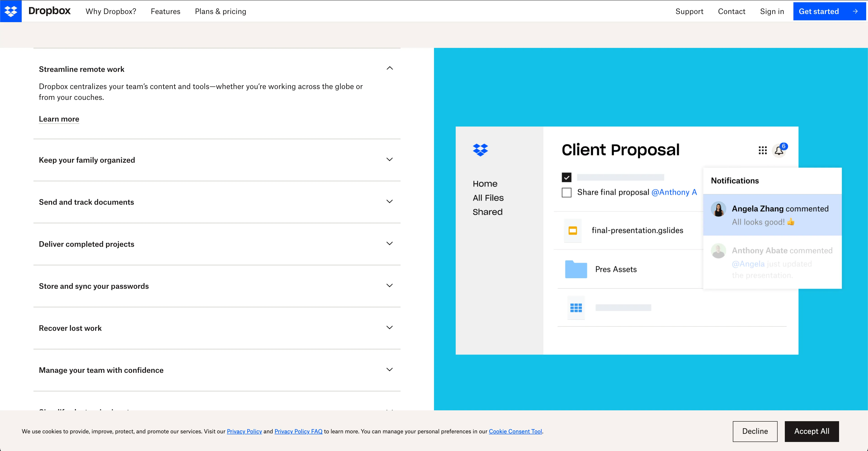Open the Support link in header
The height and width of the screenshot is (451, 868).
[689, 12]
